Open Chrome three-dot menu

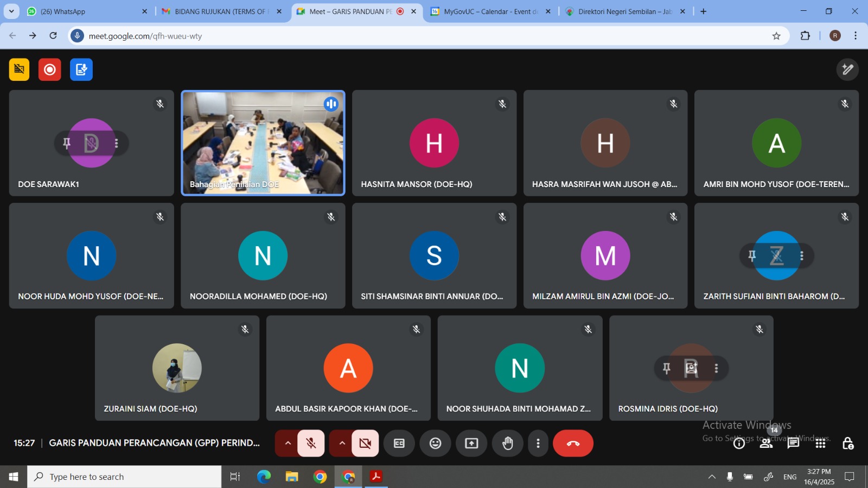coord(856,36)
